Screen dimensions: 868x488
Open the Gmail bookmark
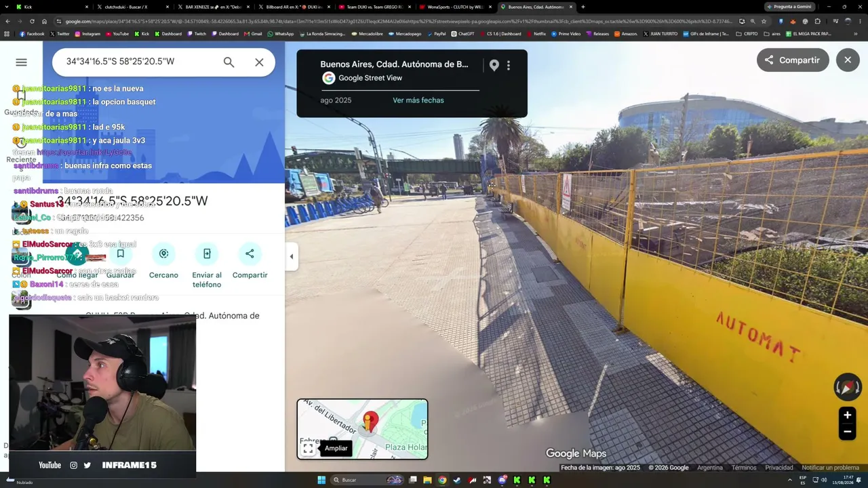[253, 34]
